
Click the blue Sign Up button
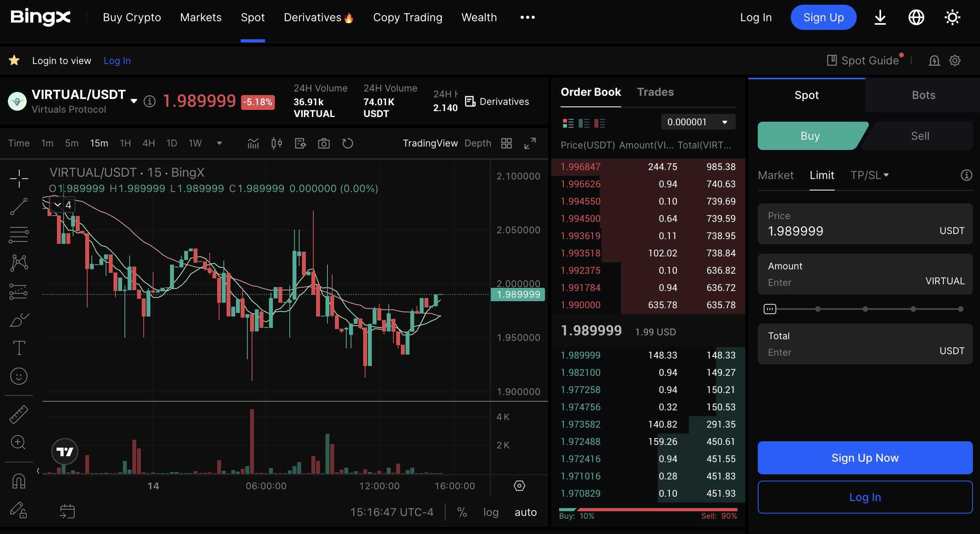tap(823, 17)
